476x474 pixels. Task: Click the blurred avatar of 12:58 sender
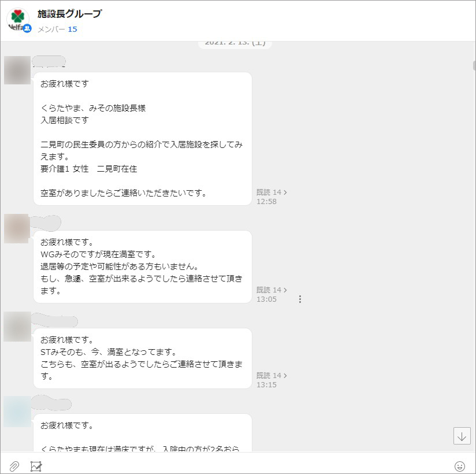pos(17,70)
